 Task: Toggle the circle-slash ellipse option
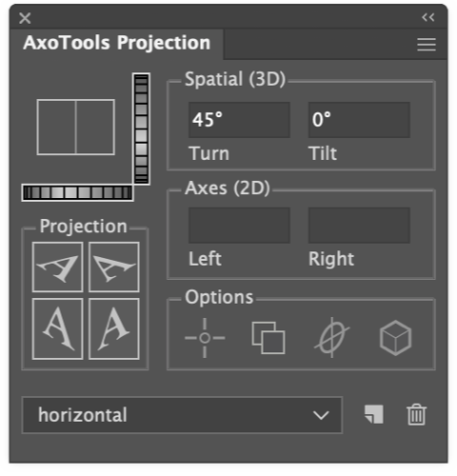pos(332,338)
